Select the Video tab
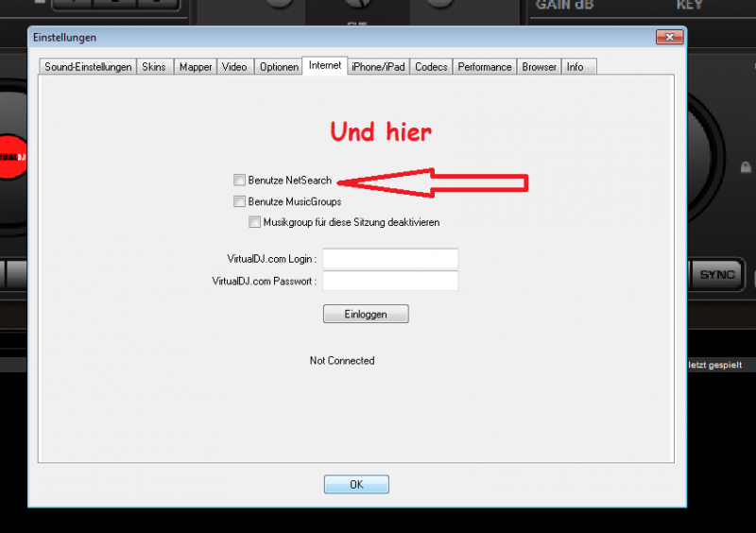The image size is (756, 533). click(x=234, y=66)
